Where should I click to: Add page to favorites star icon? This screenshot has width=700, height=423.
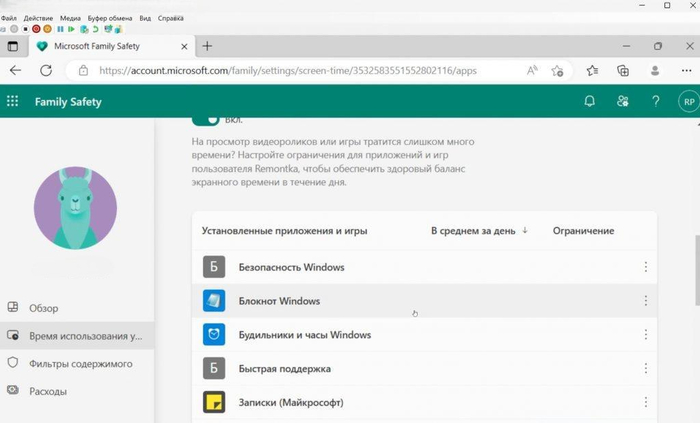point(558,71)
